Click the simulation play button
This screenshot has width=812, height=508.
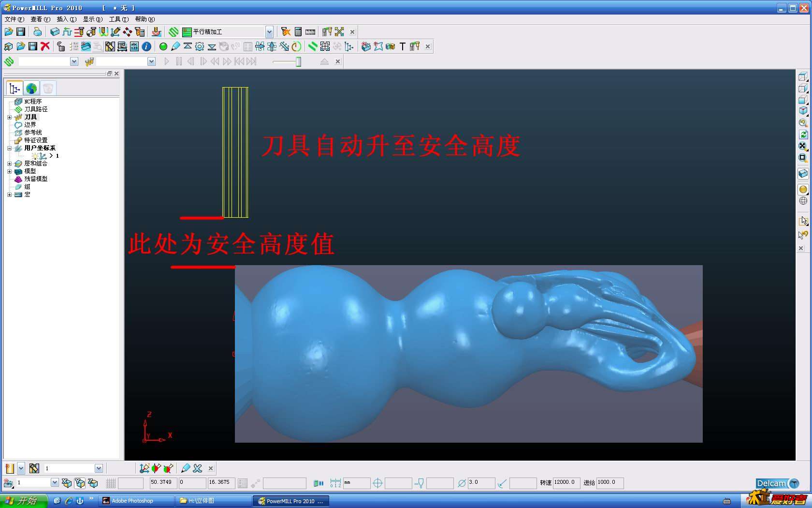click(x=167, y=61)
